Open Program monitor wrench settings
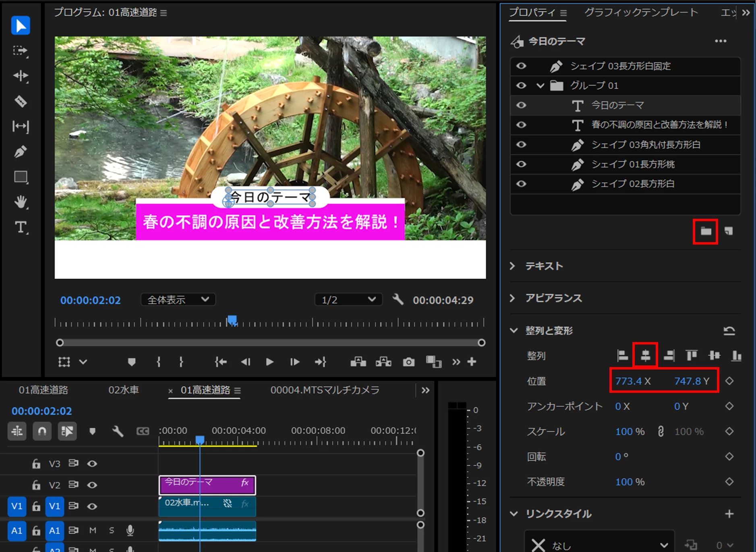 pyautogui.click(x=398, y=300)
